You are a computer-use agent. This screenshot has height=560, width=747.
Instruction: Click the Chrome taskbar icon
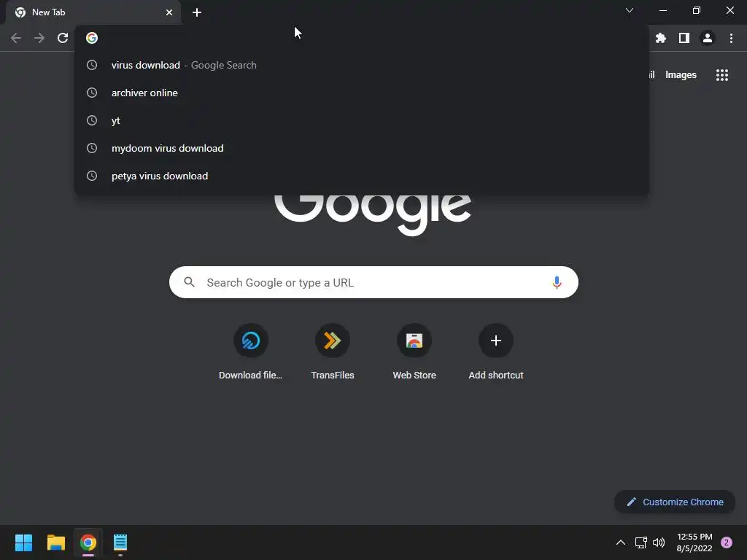pyautogui.click(x=88, y=542)
